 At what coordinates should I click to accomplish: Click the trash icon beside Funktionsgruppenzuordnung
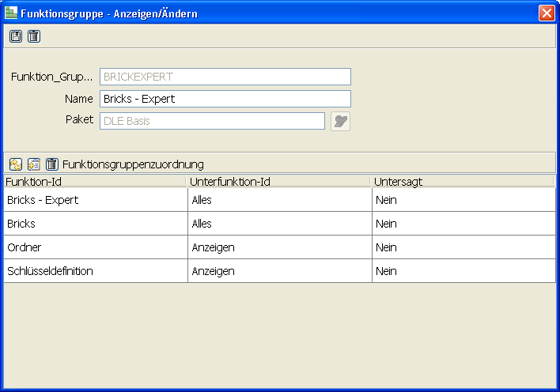point(52,164)
